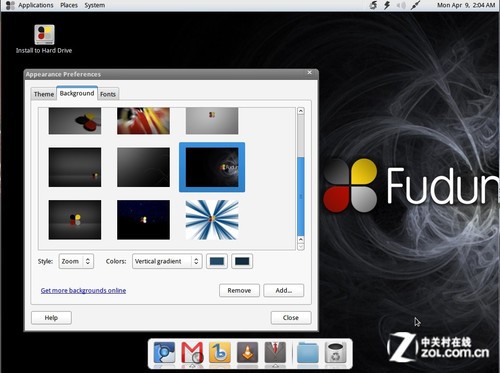
Task: Click the suit-and-tie dock icon
Action: pos(275,353)
